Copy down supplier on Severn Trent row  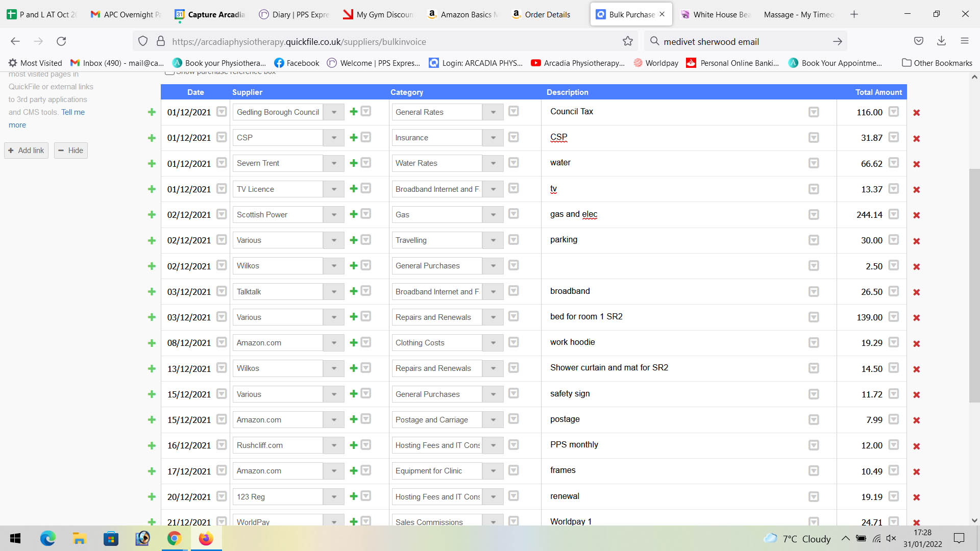click(366, 163)
